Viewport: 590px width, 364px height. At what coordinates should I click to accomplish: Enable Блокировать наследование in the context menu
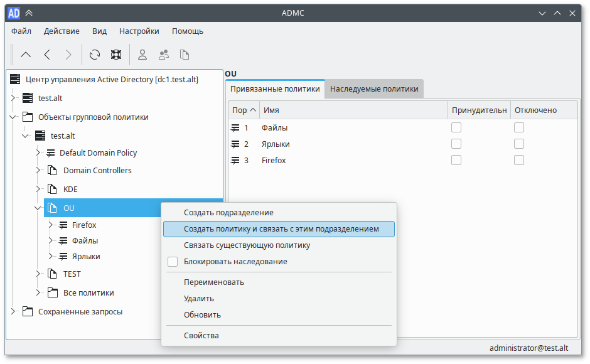click(173, 262)
